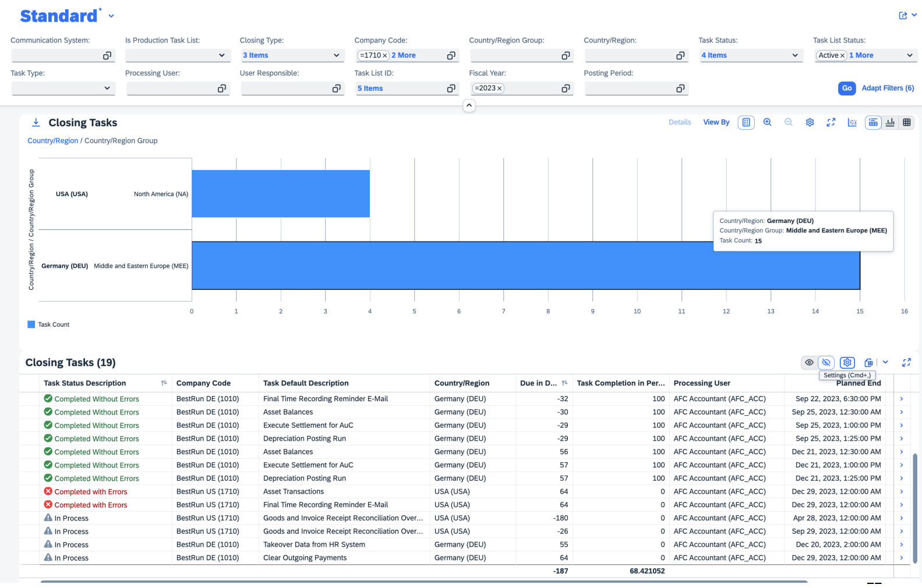Viewport: 922px width, 588px height.
Task: Click the chart download arrow icon
Action: (36, 122)
